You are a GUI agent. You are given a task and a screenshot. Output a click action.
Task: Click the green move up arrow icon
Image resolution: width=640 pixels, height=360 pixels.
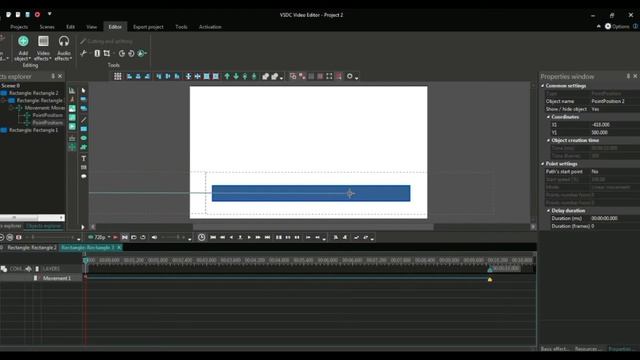click(x=227, y=76)
